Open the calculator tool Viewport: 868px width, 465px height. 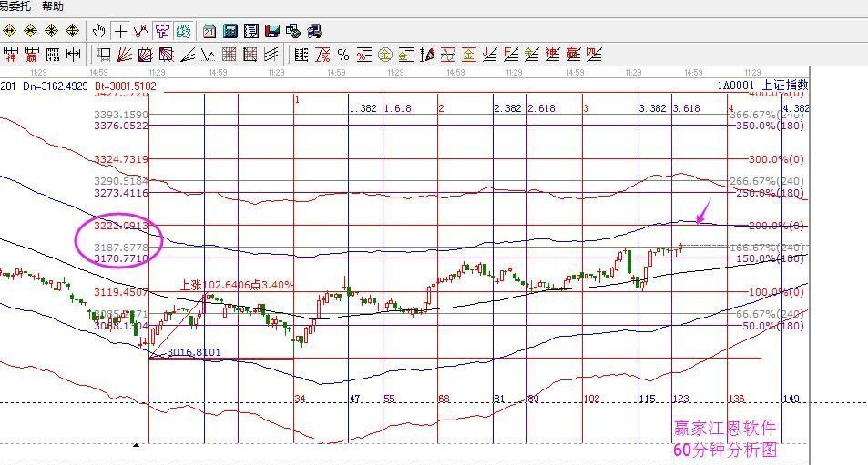(230, 31)
